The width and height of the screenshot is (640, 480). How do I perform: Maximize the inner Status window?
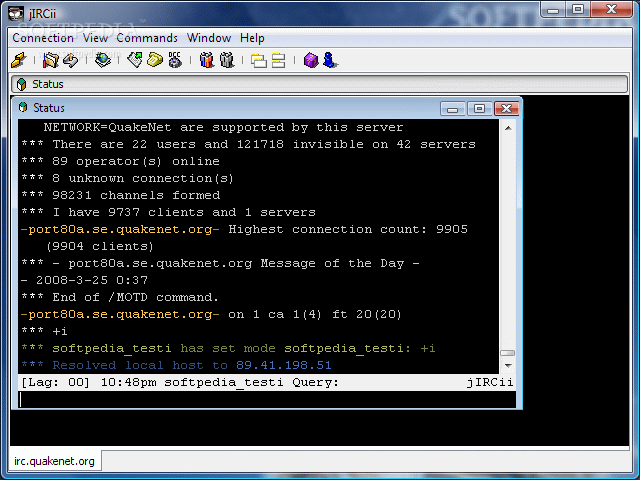point(479,109)
